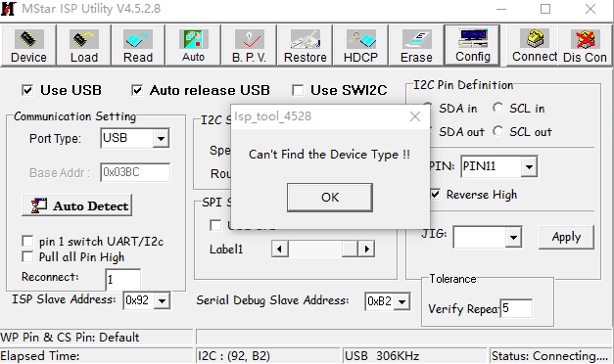Select the Erase toolbar icon

pyautogui.click(x=416, y=45)
